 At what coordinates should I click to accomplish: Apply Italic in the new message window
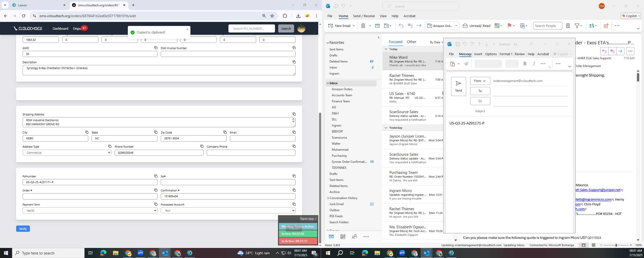coord(534,64)
